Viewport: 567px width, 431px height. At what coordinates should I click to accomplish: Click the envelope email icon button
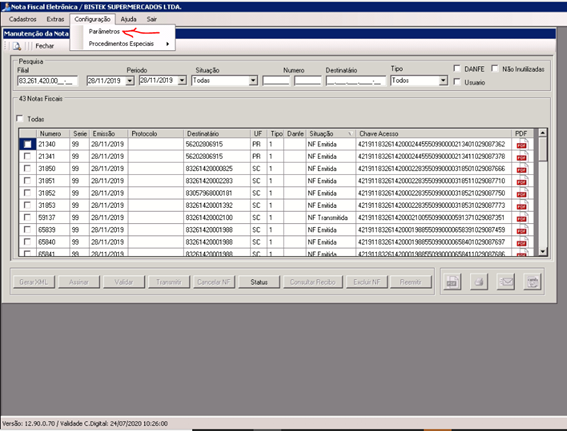coord(506,282)
